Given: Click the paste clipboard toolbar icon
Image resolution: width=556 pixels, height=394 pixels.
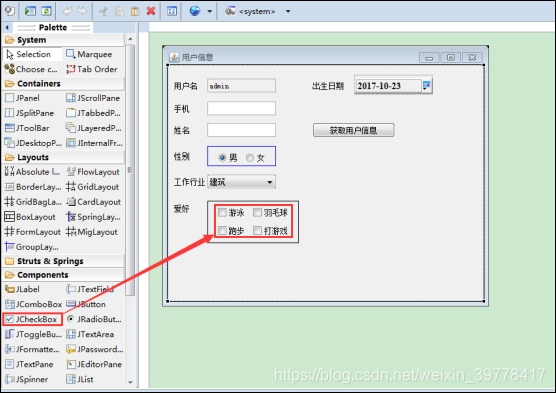Looking at the screenshot, I should (x=135, y=11).
